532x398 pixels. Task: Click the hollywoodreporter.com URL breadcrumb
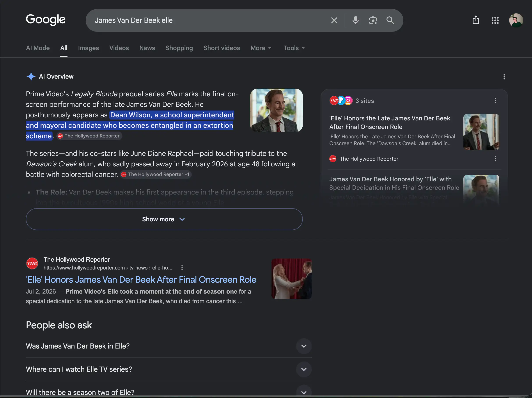coord(108,268)
